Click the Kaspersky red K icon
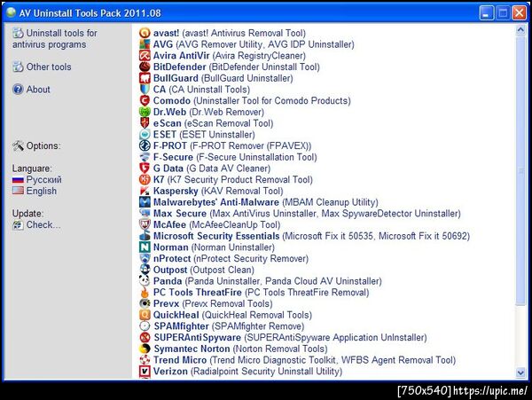532x400 pixels. click(145, 191)
